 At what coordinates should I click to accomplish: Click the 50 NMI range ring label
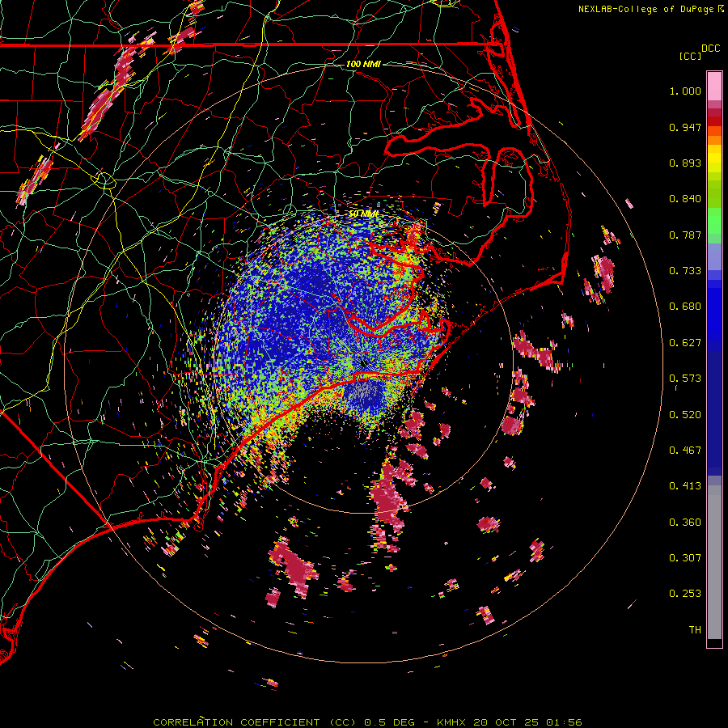tap(363, 214)
